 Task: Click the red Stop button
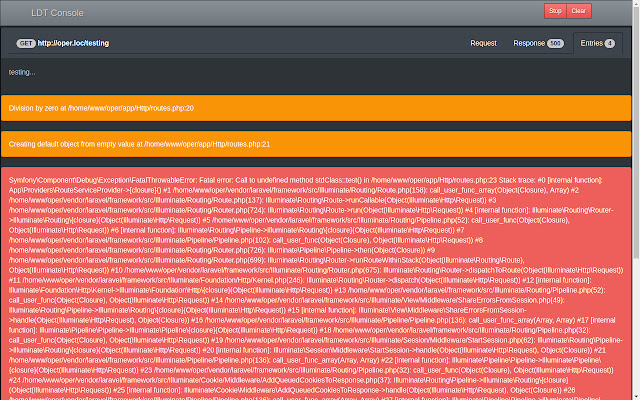coord(555,11)
